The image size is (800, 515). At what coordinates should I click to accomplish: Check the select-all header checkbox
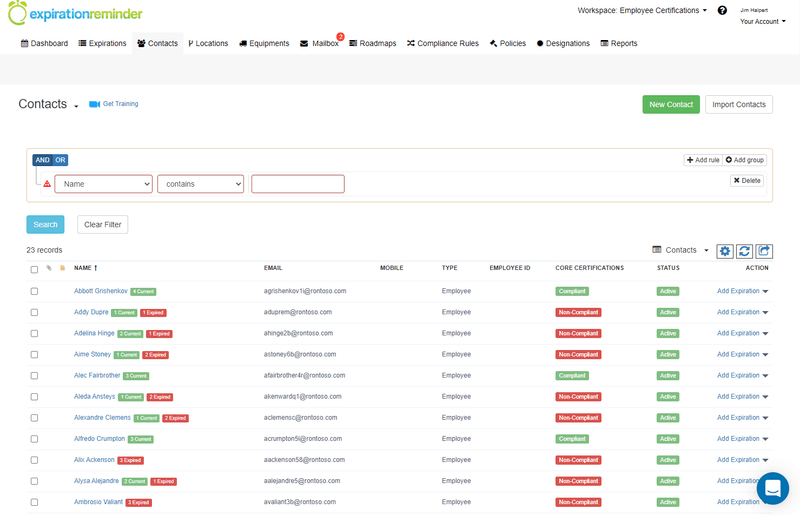[34, 269]
